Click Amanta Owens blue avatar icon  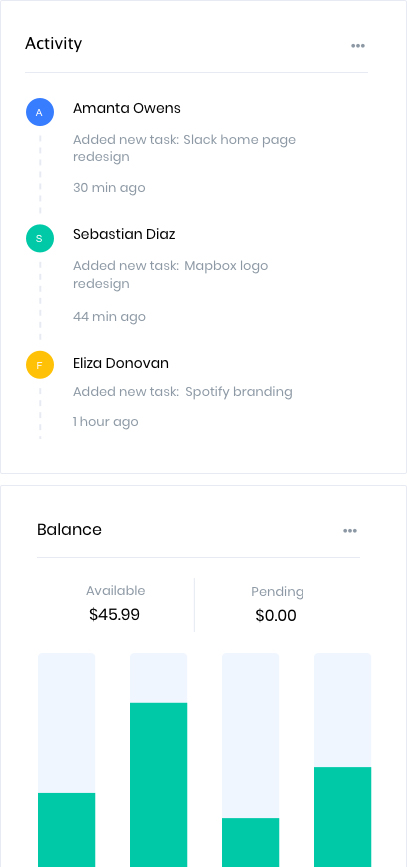[x=40, y=112]
